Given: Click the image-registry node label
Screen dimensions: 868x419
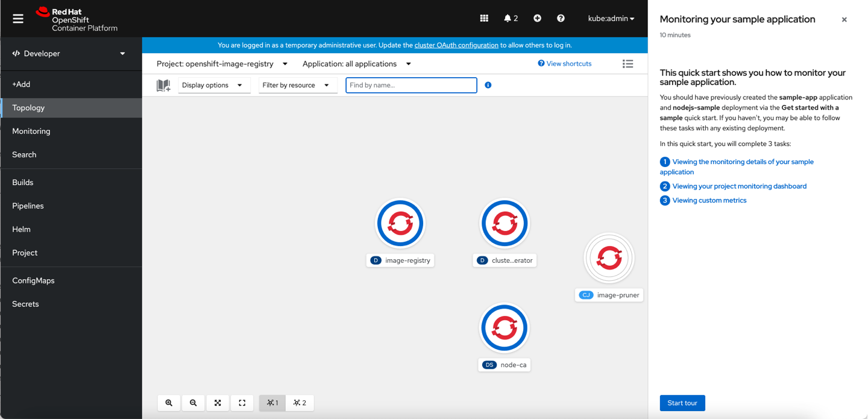Looking at the screenshot, I should click(400, 260).
